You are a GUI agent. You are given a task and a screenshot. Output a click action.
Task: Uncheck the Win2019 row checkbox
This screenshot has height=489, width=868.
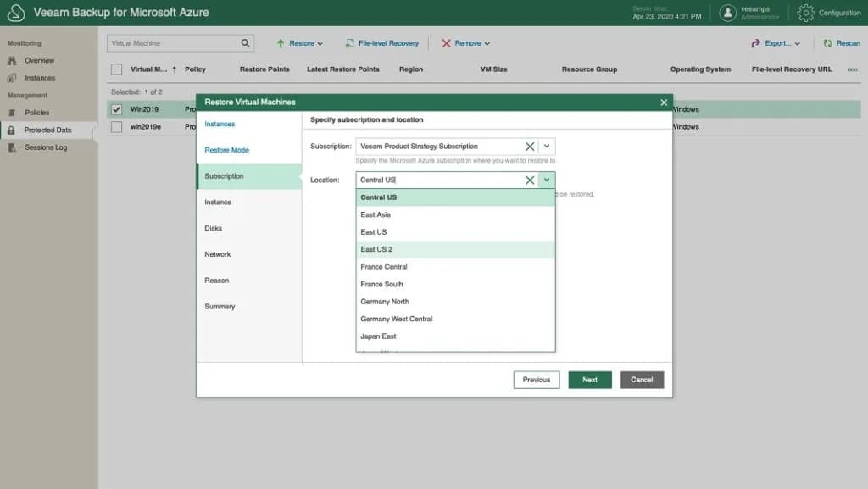click(116, 109)
